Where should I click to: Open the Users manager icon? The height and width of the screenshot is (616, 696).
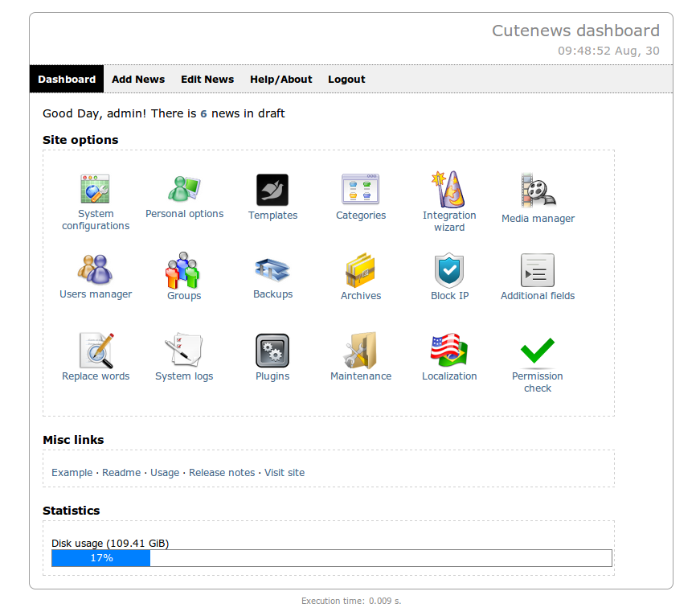tap(96, 270)
